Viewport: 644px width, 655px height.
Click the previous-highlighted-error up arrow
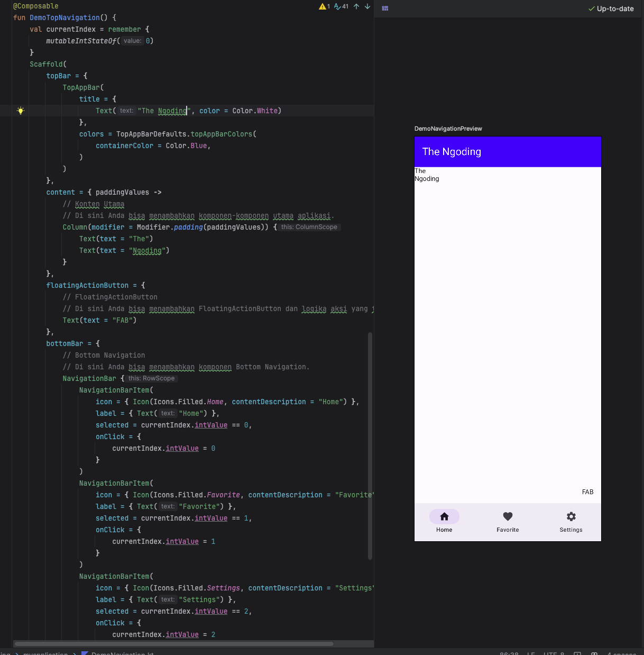[356, 7]
